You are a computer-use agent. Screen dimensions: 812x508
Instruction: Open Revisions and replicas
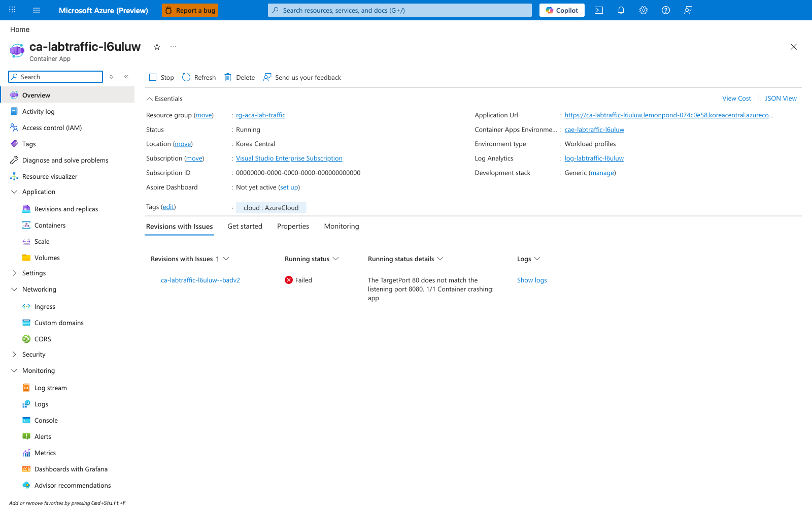(66, 209)
